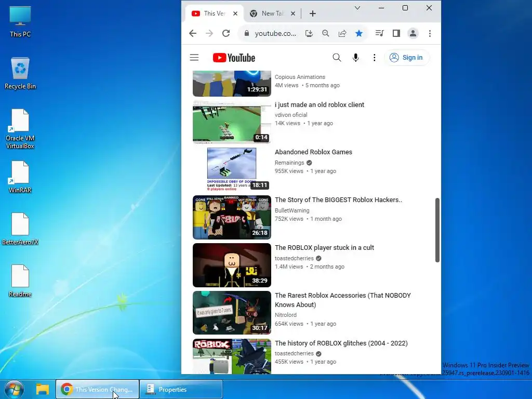
Task: Open Remainings channel name
Action: 289,163
